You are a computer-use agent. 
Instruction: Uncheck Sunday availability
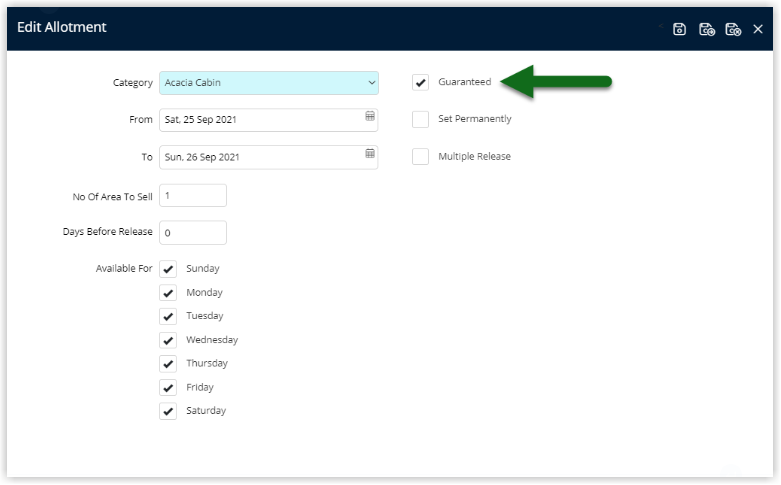click(168, 269)
